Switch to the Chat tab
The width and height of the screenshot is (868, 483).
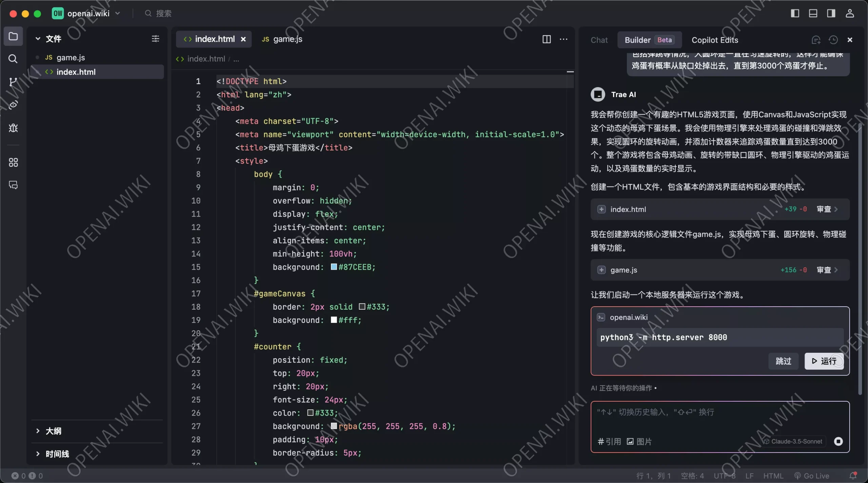[x=599, y=40]
